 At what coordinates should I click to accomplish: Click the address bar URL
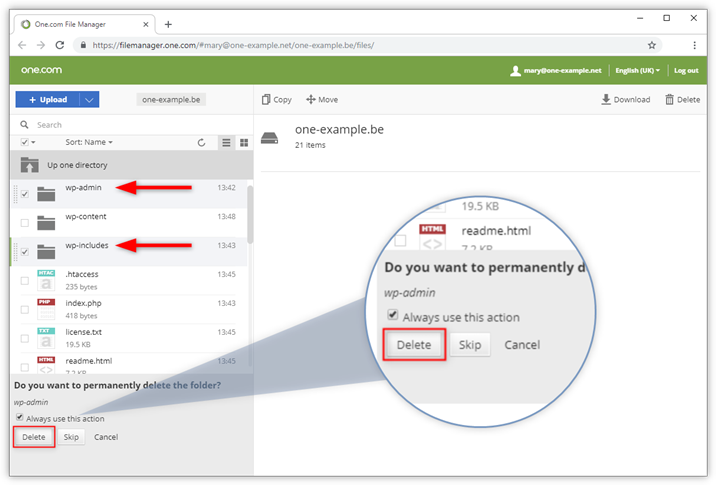tap(233, 45)
